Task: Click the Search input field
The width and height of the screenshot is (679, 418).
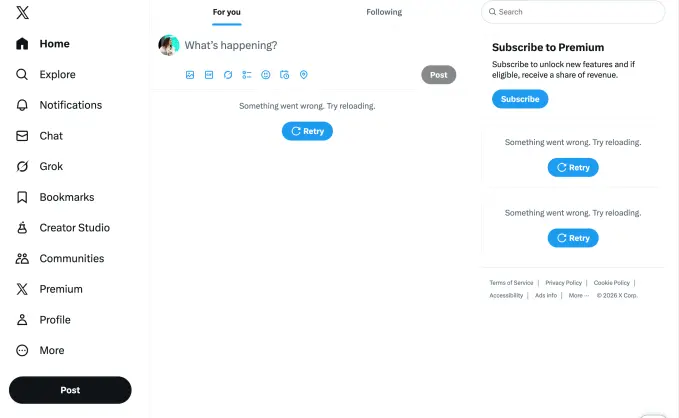Action: (573, 12)
